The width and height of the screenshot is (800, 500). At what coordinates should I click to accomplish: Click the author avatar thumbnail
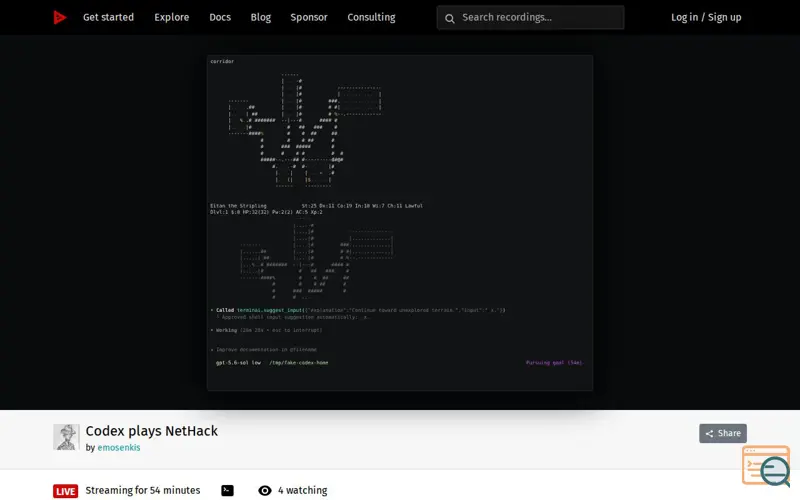[x=66, y=437]
